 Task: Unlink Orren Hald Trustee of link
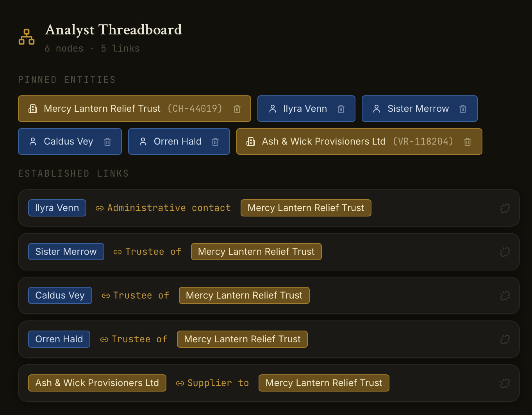pos(505,340)
